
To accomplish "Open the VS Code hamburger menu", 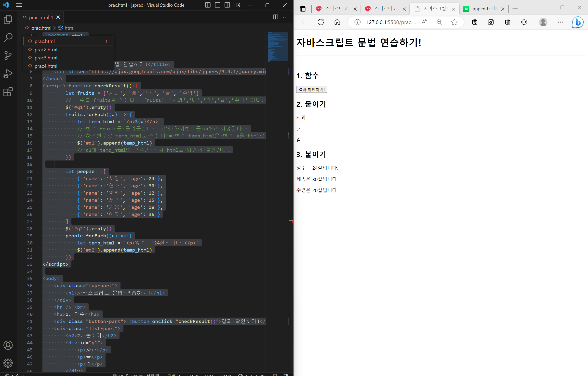I will (19, 5).
